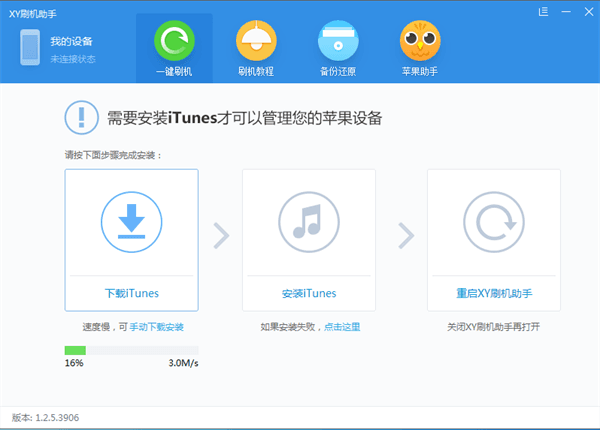The image size is (600, 430).
Task: Open the 备份还原 tab
Action: [x=338, y=48]
